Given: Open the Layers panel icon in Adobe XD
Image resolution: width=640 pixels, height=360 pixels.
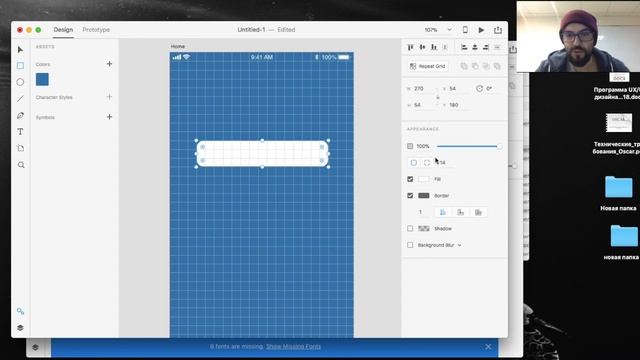Looking at the screenshot, I should pyautogui.click(x=20, y=328).
